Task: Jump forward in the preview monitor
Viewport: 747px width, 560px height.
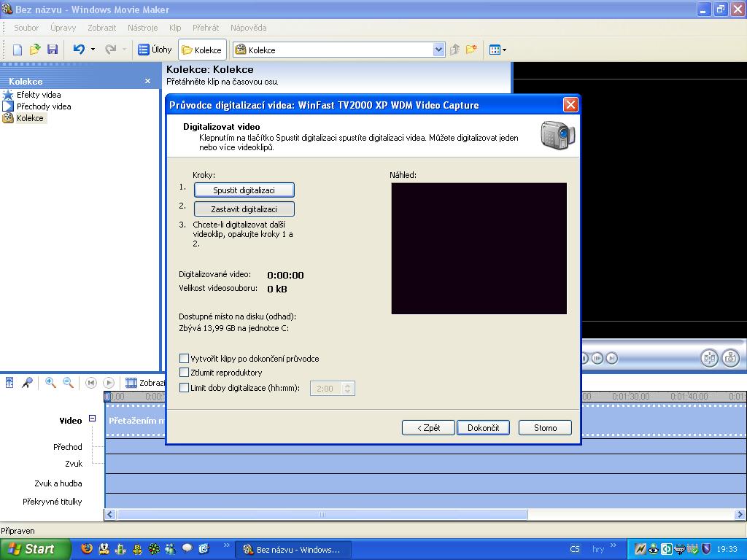Action: pyautogui.click(x=612, y=358)
